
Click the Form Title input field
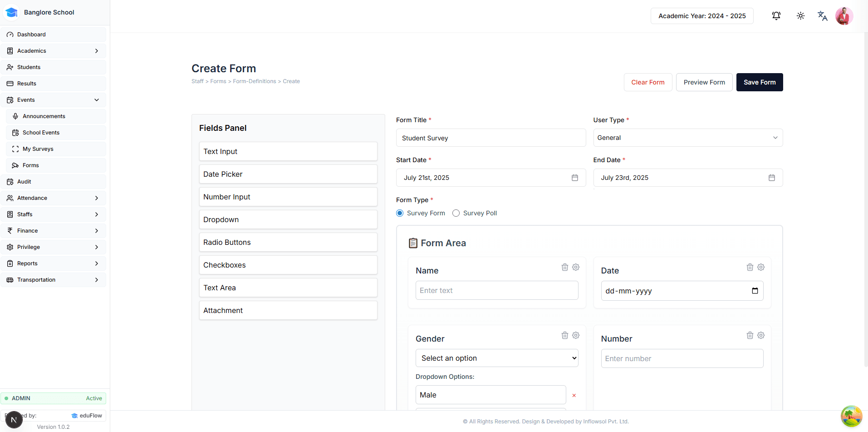click(x=490, y=138)
